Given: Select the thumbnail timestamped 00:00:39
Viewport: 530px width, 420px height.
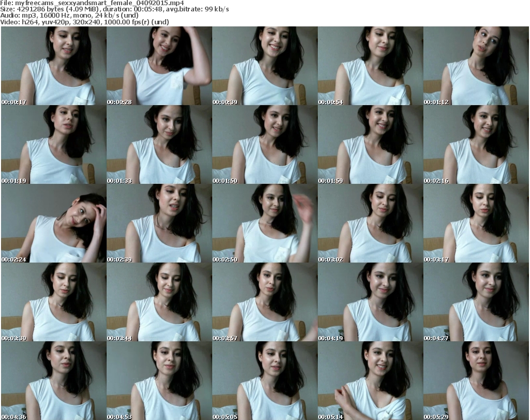Looking at the screenshot, I should (x=264, y=66).
